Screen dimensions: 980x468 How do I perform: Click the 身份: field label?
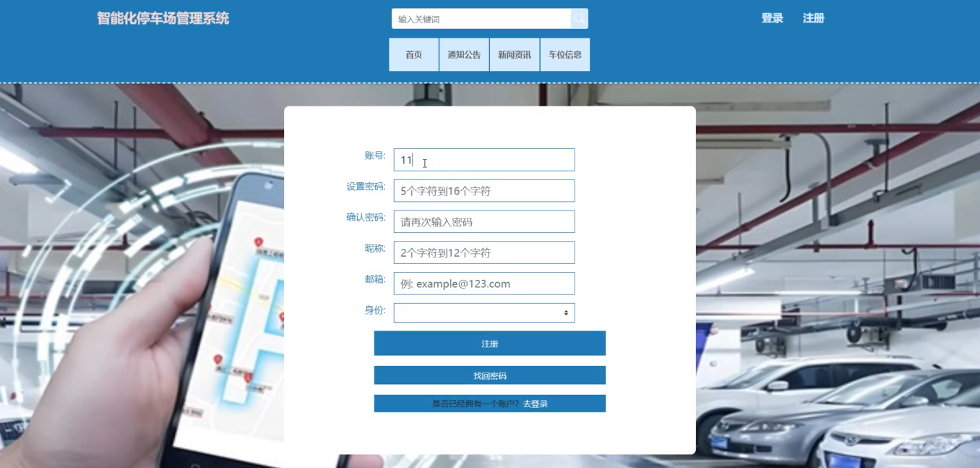(375, 310)
